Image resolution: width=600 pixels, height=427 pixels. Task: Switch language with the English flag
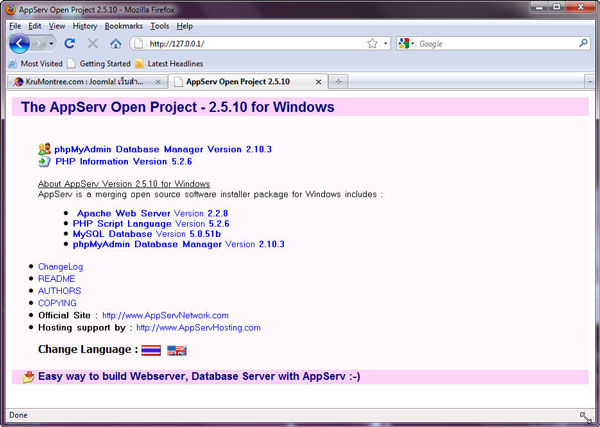tap(177, 350)
